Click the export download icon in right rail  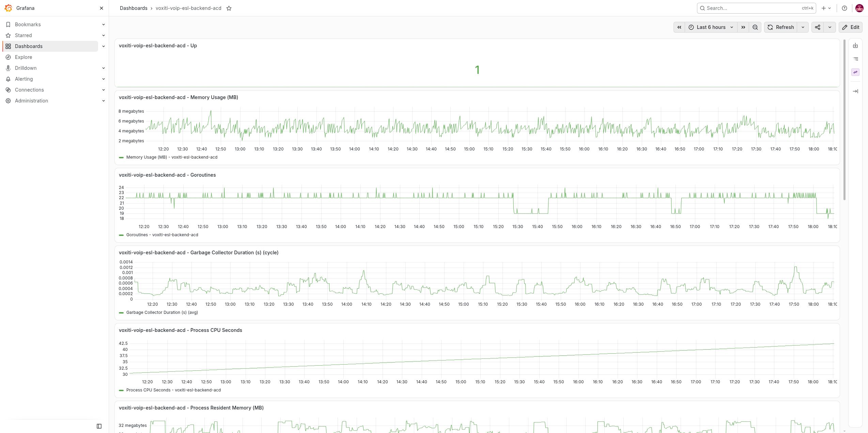(855, 46)
